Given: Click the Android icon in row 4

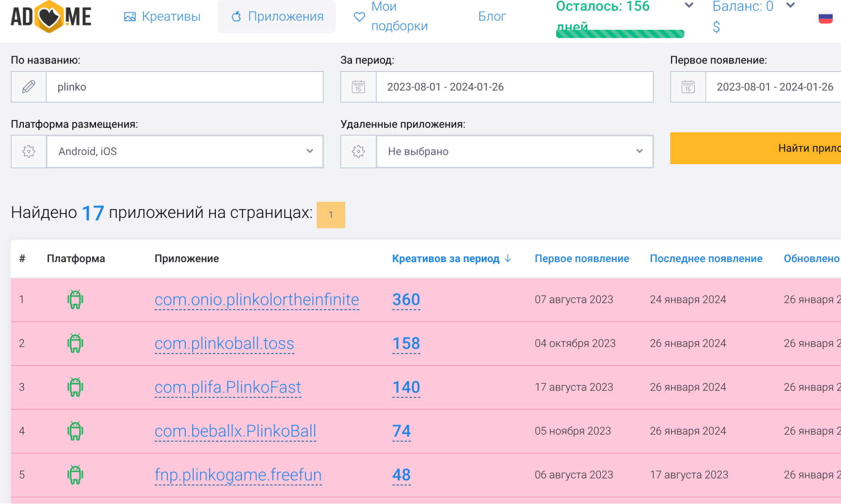Looking at the screenshot, I should (x=75, y=431).
